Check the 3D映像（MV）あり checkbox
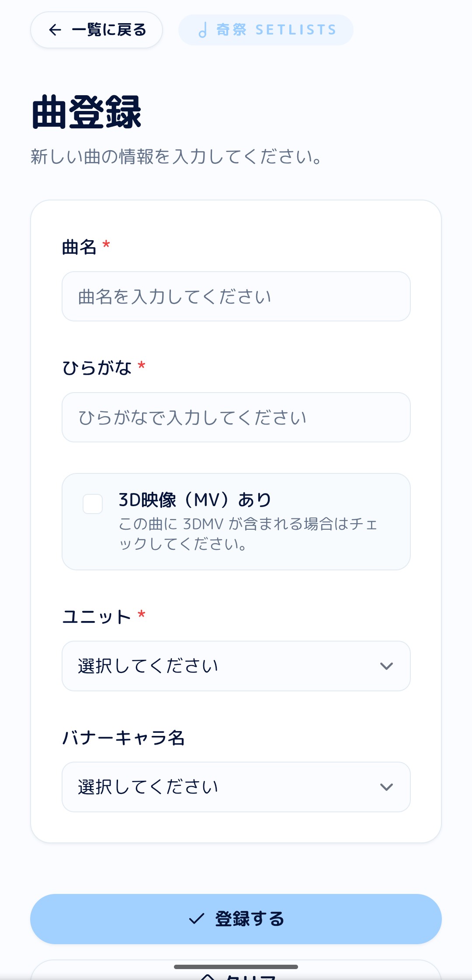Viewport: 472px width, 980px height. tap(93, 504)
